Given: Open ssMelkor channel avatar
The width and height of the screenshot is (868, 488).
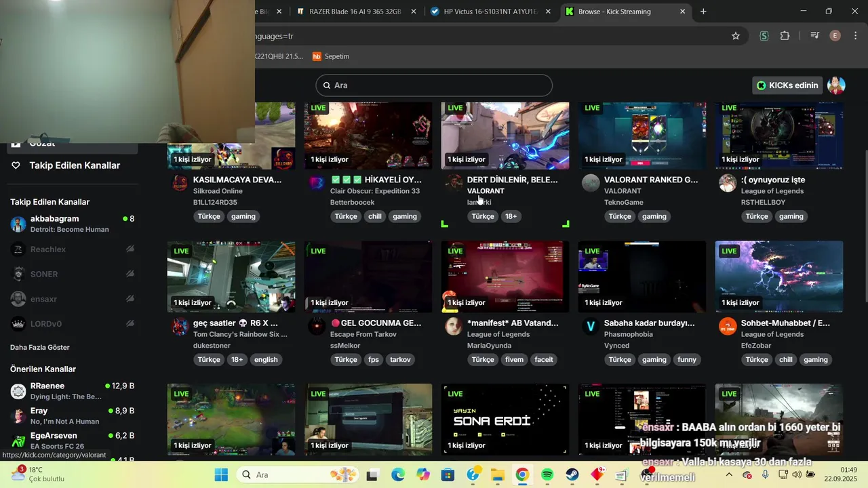Looking at the screenshot, I should [317, 326].
